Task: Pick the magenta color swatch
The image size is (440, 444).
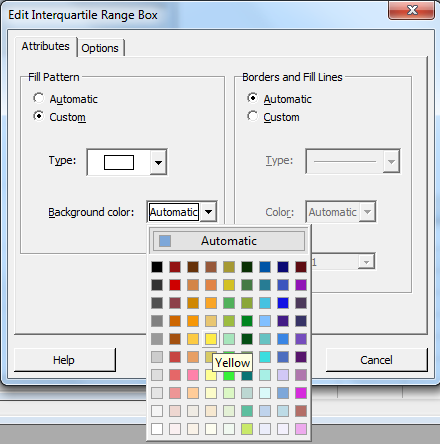Action: click(x=301, y=393)
